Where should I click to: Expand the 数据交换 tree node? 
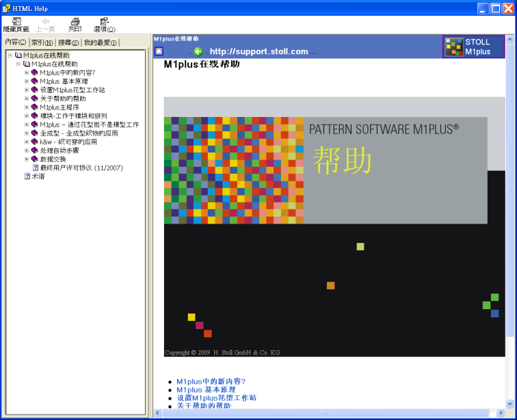pyautogui.click(x=27, y=159)
